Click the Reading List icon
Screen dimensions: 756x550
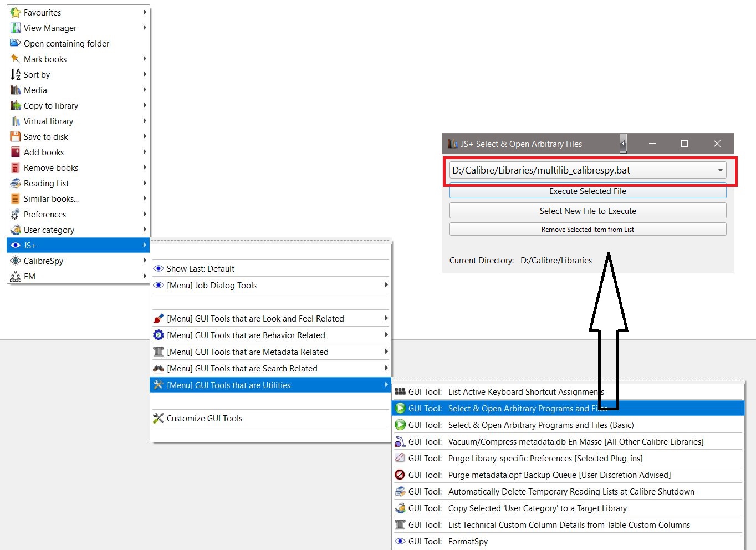point(16,183)
